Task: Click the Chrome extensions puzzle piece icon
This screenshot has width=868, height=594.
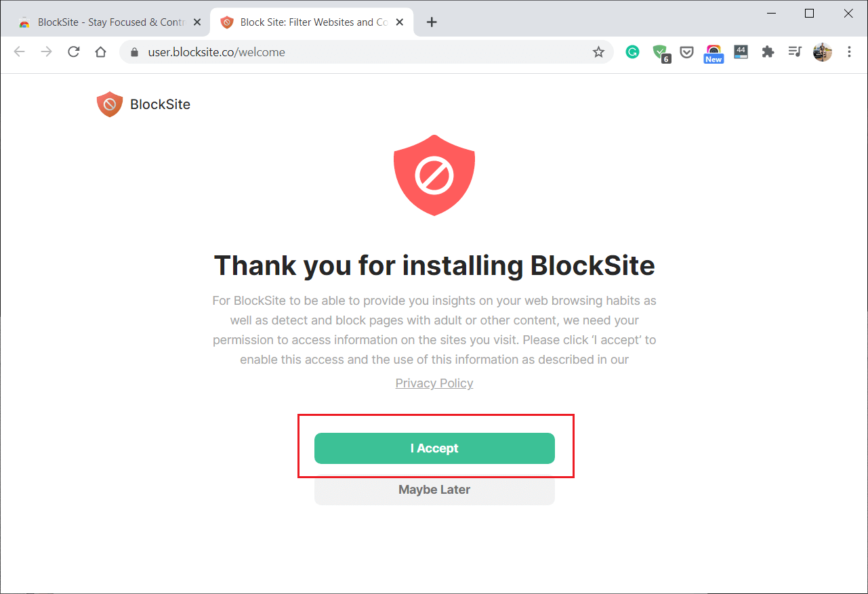Action: click(x=768, y=51)
